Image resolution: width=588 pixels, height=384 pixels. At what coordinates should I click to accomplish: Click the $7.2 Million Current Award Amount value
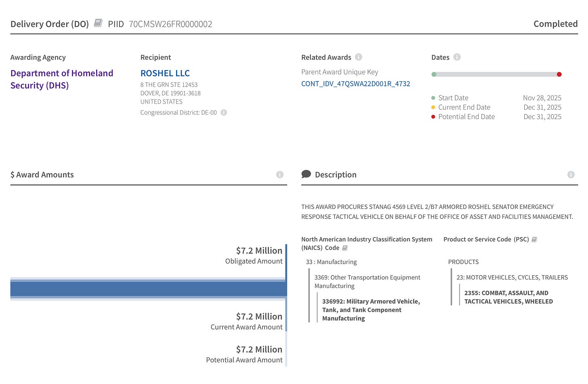[259, 317]
